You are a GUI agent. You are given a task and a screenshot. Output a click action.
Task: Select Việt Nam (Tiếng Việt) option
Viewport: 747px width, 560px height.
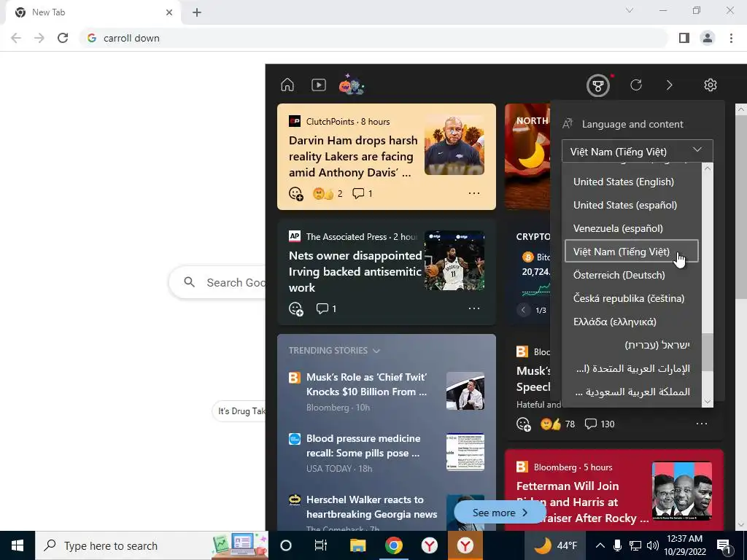point(632,252)
